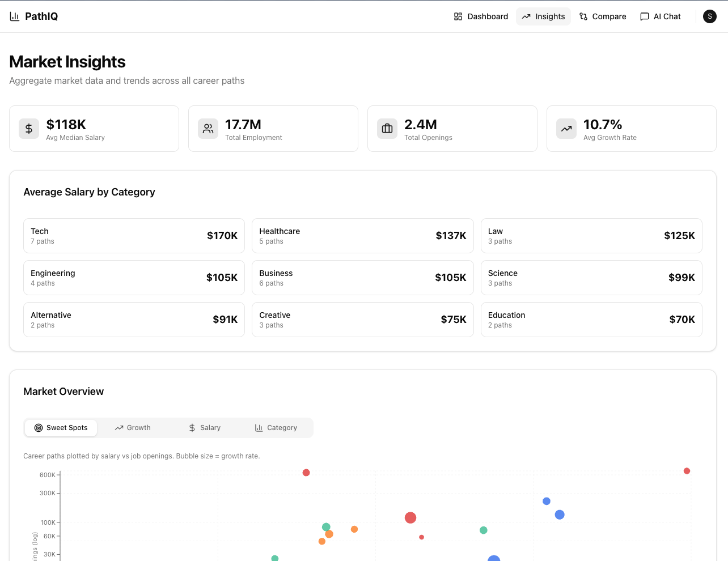Select the 10.7% Avg Growth Rate value

(x=603, y=125)
